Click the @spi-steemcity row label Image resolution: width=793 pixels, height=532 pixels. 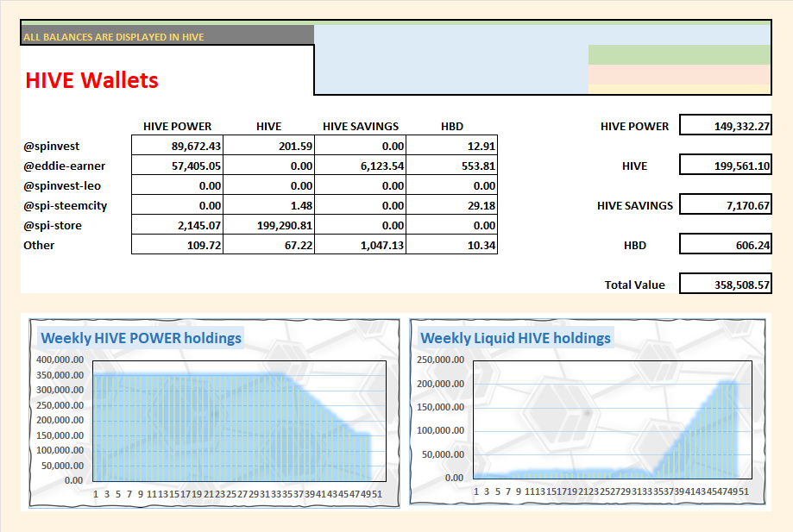click(x=65, y=205)
